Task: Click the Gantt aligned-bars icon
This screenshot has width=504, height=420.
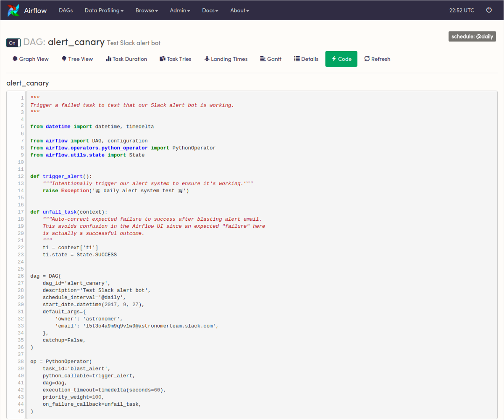Action: 263,59
